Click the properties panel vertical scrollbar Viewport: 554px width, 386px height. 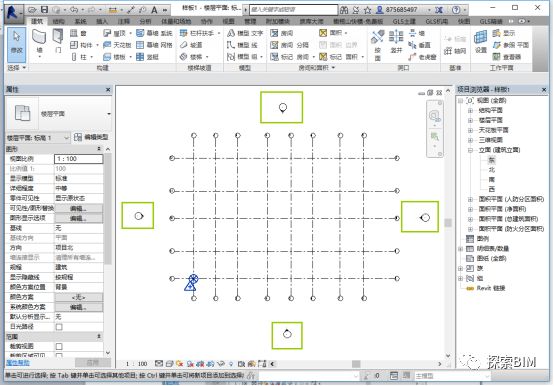(108, 208)
